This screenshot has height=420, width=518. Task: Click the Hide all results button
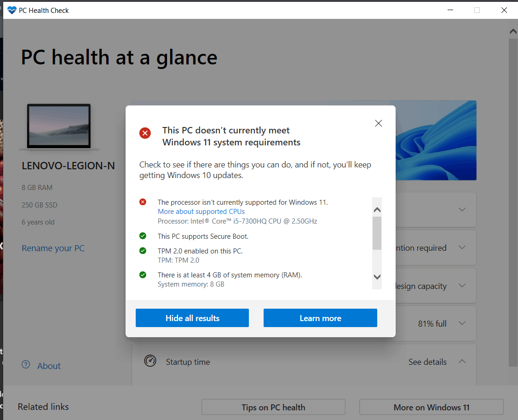pyautogui.click(x=192, y=317)
